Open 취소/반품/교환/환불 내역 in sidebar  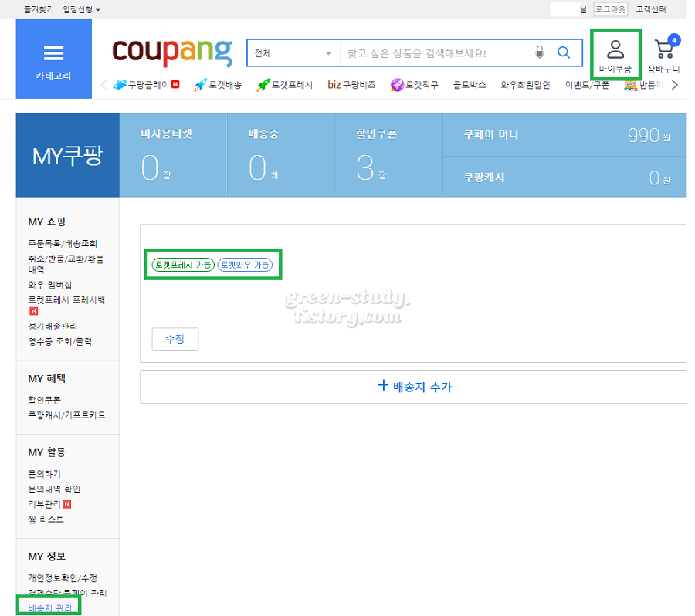(x=66, y=264)
